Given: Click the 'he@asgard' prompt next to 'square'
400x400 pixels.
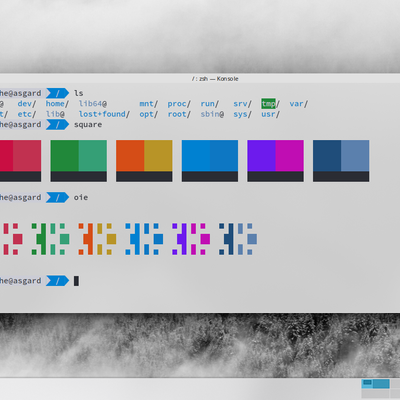Looking at the screenshot, I should click(21, 125).
